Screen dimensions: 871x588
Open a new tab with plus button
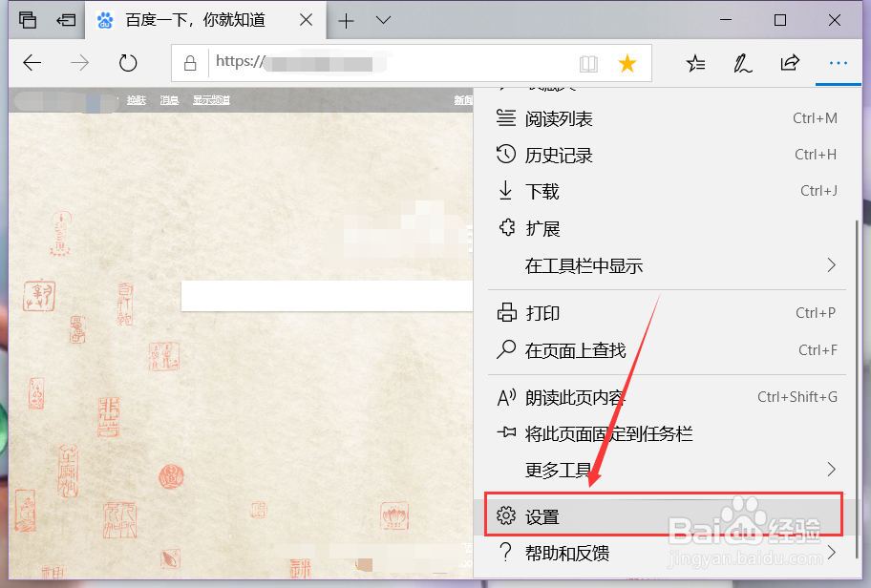tap(346, 21)
